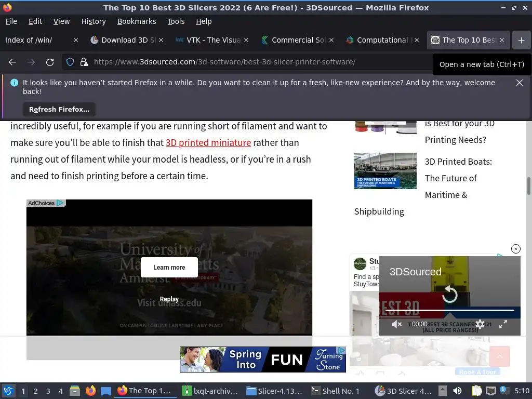
Task: Open the History menu
Action: pos(94,21)
